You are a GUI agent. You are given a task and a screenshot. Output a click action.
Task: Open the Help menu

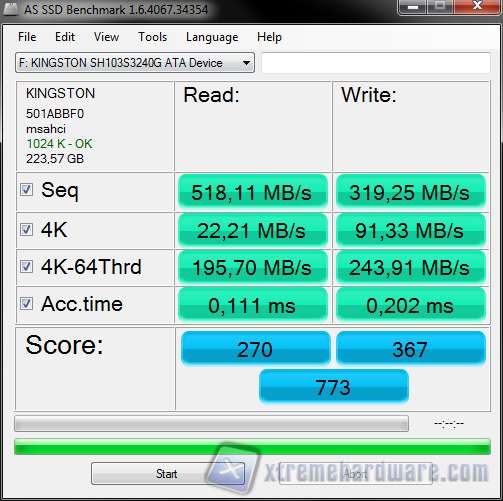point(269,37)
